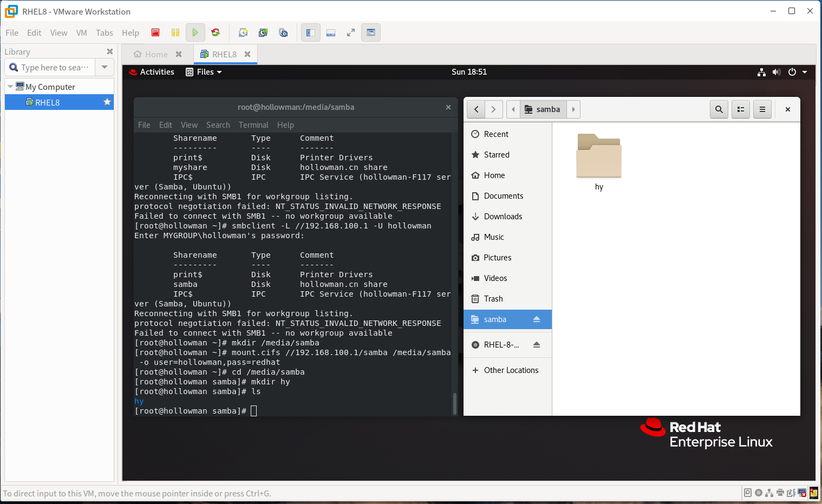
Task: Click the yellow Suspend VM icon
Action: pos(175,32)
